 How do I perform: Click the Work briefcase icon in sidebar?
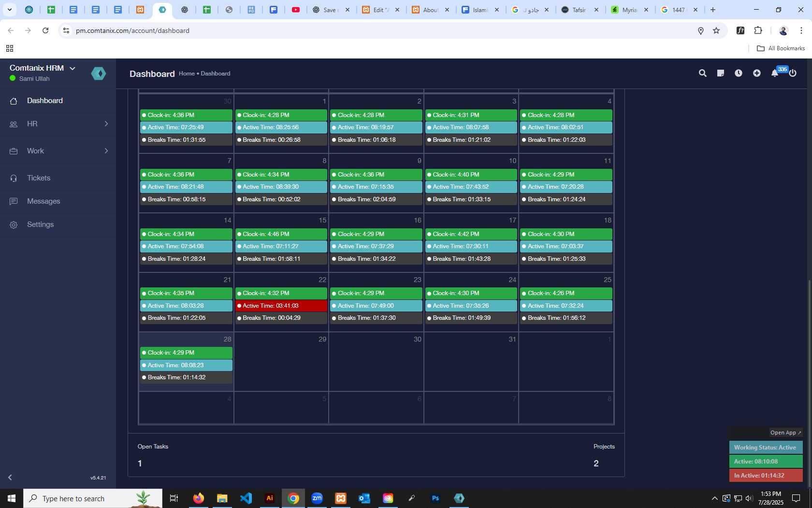[x=14, y=151]
